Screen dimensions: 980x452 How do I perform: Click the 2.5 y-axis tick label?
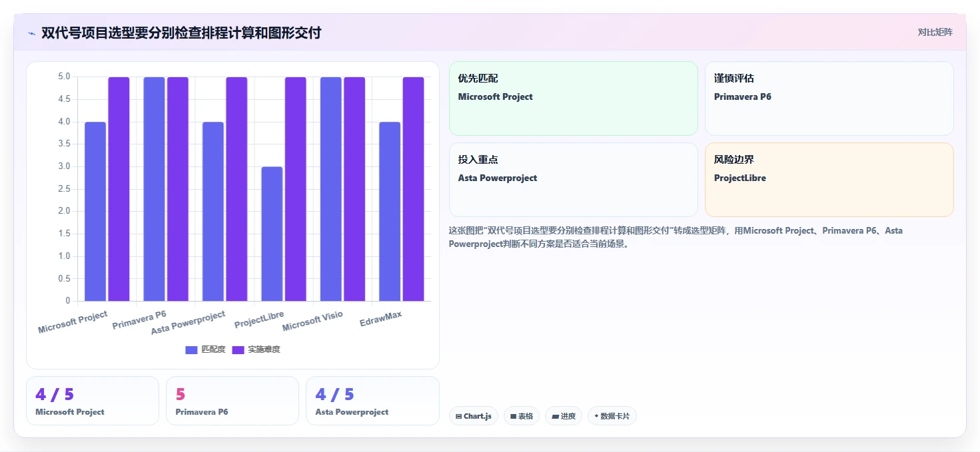click(64, 189)
